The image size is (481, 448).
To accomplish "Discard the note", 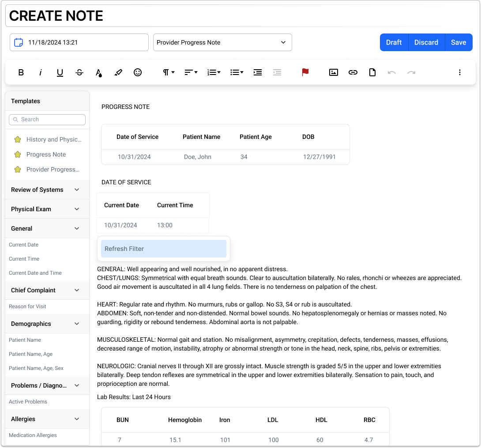I will [426, 42].
